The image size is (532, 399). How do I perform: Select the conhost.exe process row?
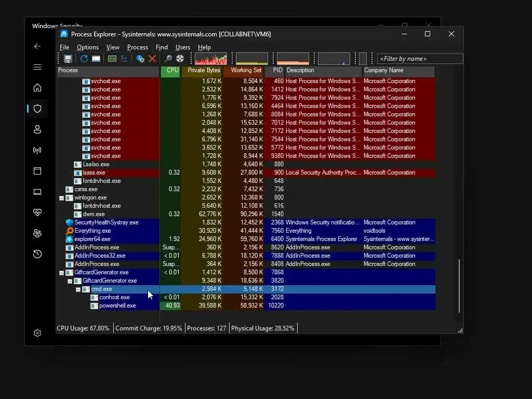246,297
